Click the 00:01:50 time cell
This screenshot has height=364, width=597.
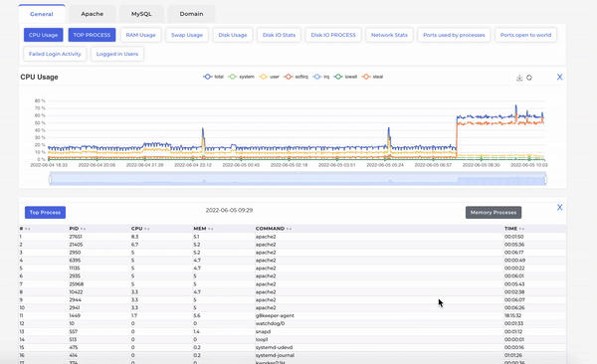coord(514,237)
